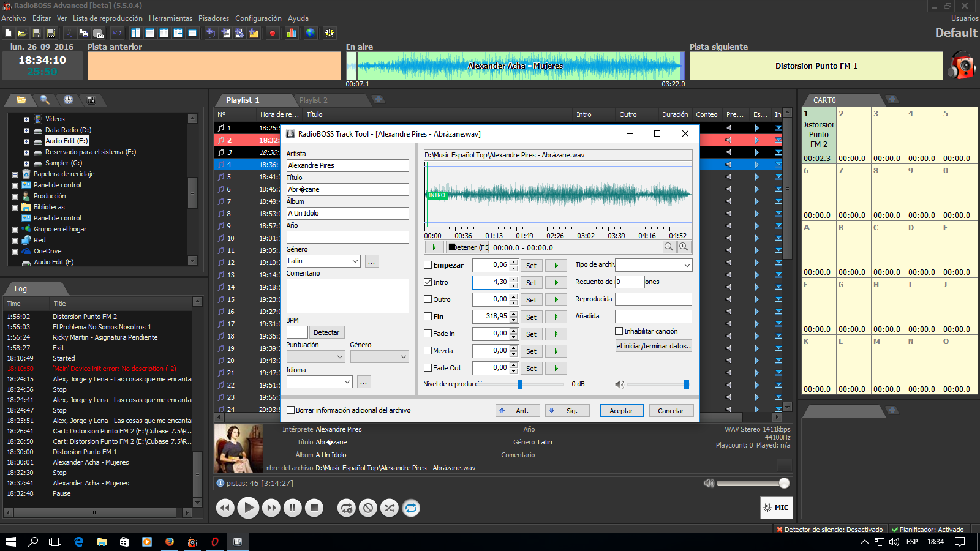980x551 pixels.
Task: Open the Archivo menu
Action: coord(14,18)
